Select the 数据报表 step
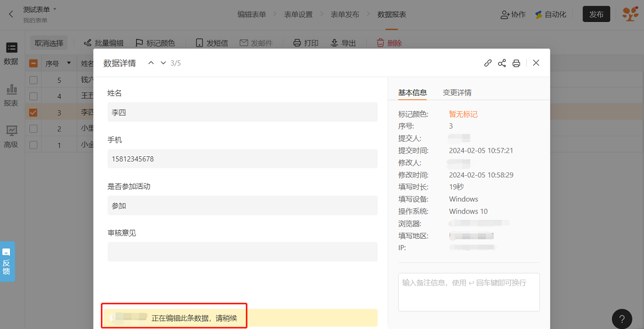Viewport: 644px width, 329px height. point(392,14)
